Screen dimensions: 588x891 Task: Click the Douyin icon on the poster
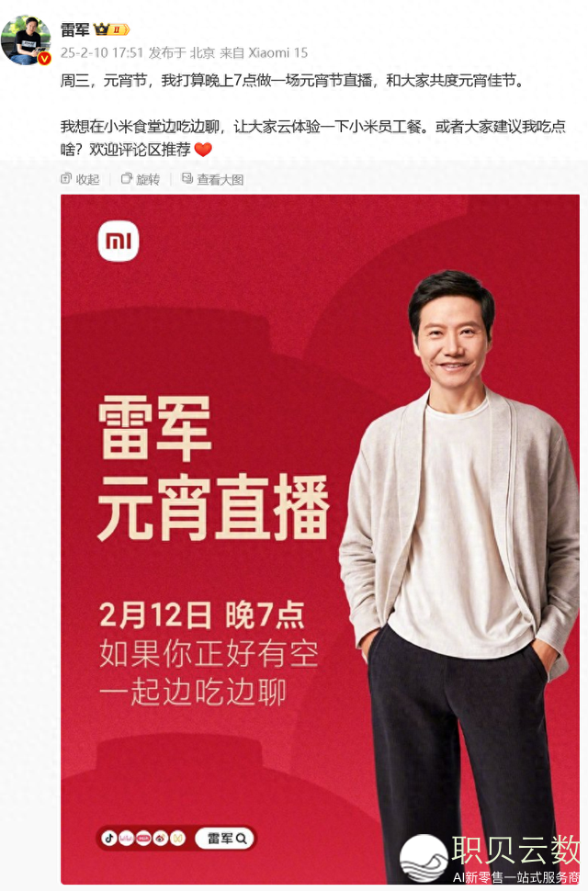(109, 838)
